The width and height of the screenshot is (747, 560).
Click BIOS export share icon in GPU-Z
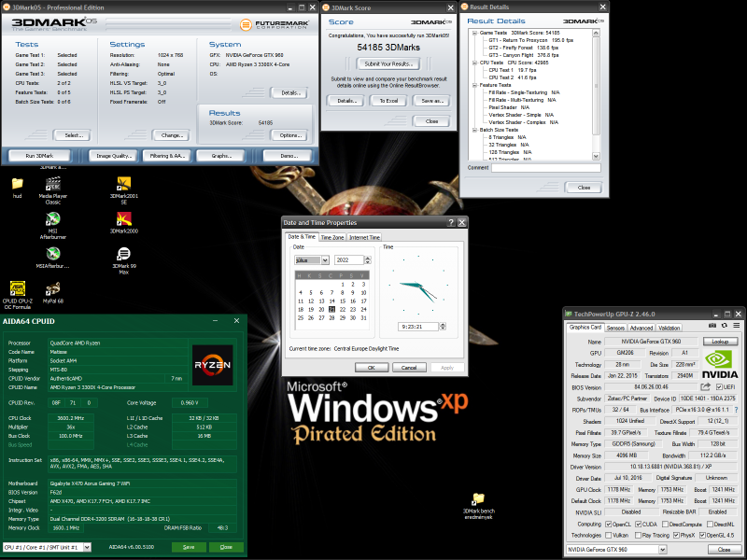pyautogui.click(x=706, y=386)
